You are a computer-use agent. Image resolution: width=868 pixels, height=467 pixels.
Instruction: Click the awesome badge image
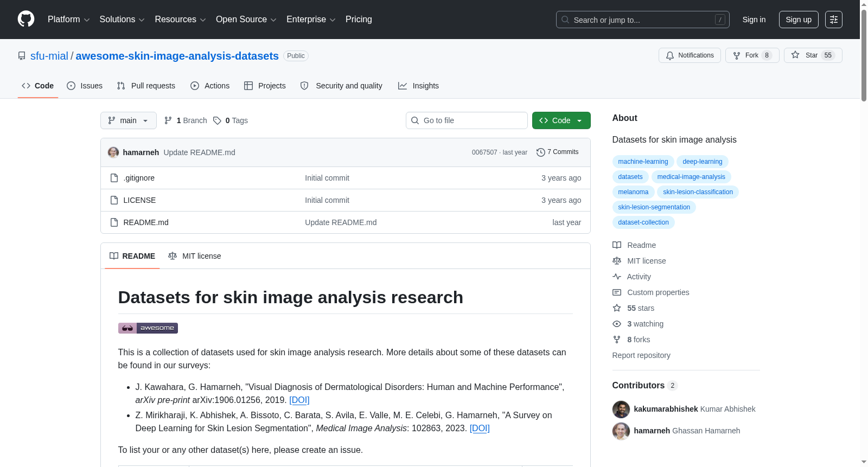coord(148,328)
